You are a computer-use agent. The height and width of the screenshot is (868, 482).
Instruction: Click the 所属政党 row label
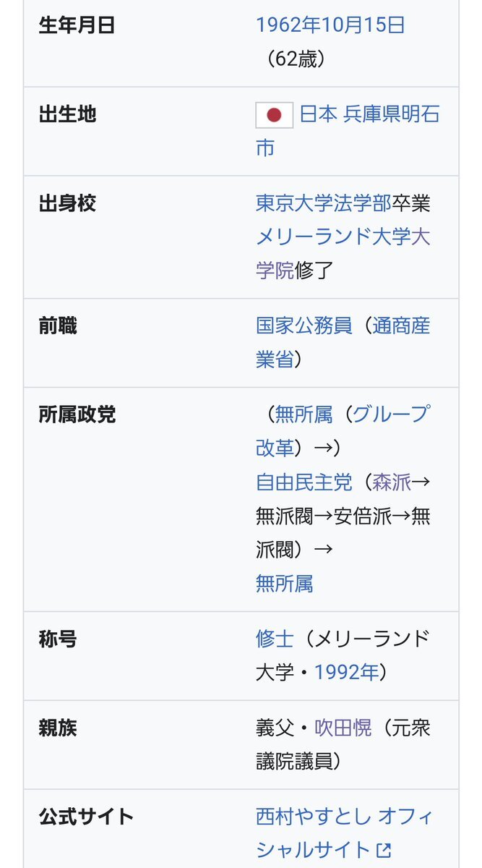(77, 414)
